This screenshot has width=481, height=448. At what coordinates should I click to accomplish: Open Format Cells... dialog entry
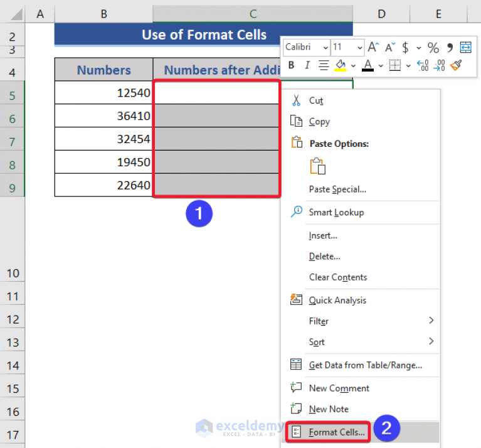tap(361, 432)
